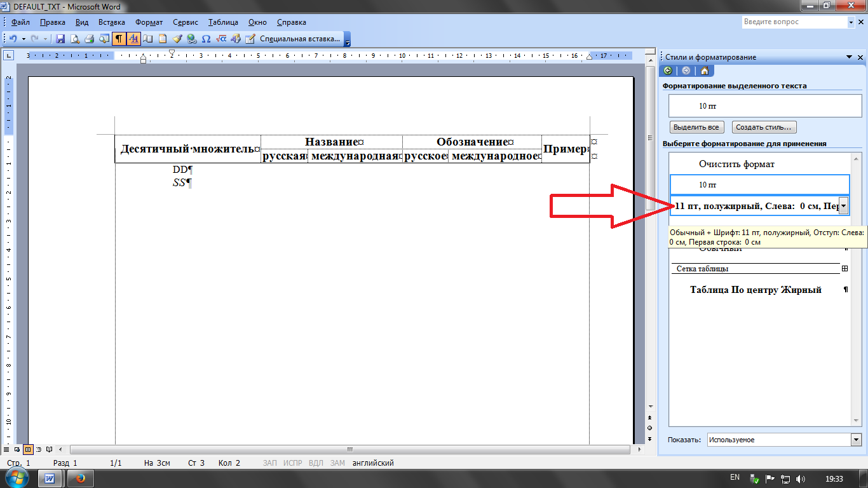Click the Insert Hyperlink globe icon
Viewport: 868px width, 488px height.
[191, 39]
